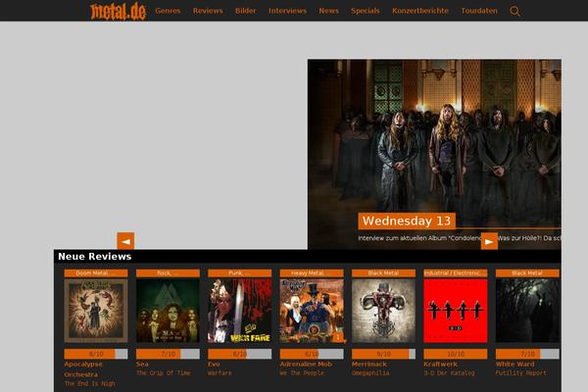This screenshot has width=588, height=392.
Task: Click album title Futility Report
Action: coord(521,372)
